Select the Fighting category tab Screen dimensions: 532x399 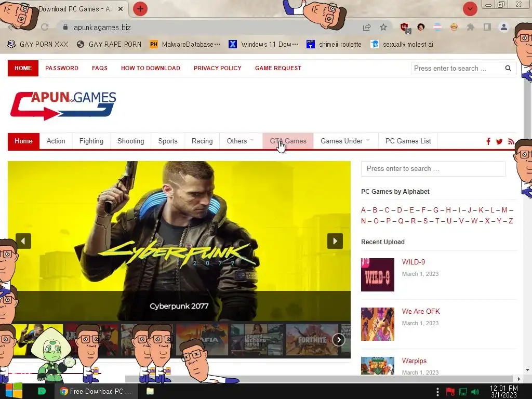point(91,141)
